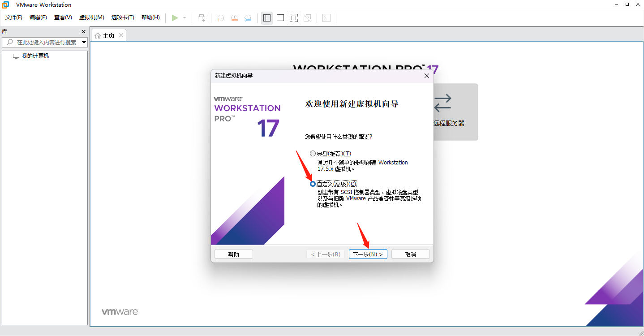644x336 pixels.
Task: Toggle the thumbnail bar view icon
Action: click(x=280, y=18)
